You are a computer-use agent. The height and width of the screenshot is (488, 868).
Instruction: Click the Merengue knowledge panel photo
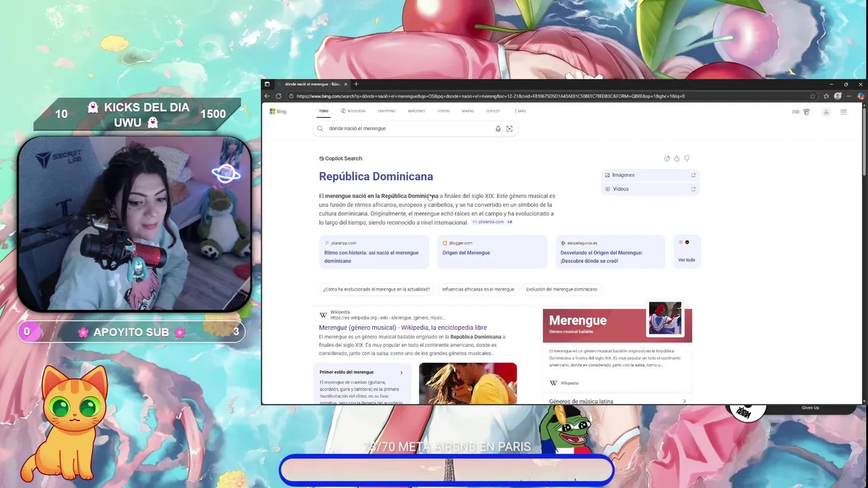point(665,318)
